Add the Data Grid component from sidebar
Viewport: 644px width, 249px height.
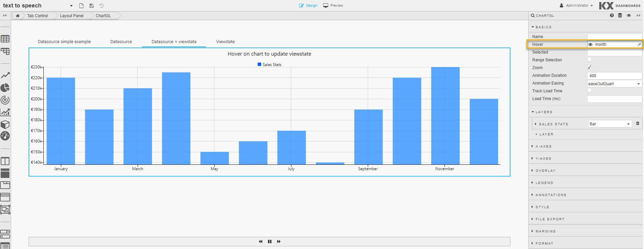point(5,39)
